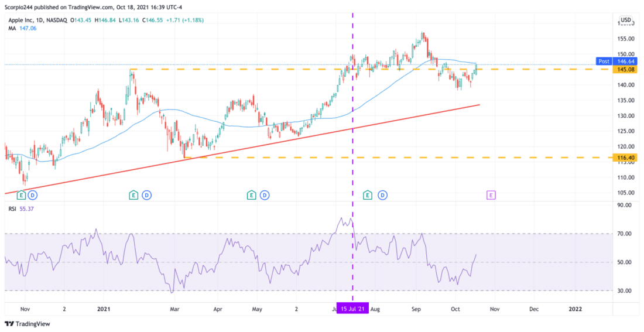Viewport: 644px width, 332px height.
Task: Click the earnings E icon near August
Action: [x=367, y=195]
